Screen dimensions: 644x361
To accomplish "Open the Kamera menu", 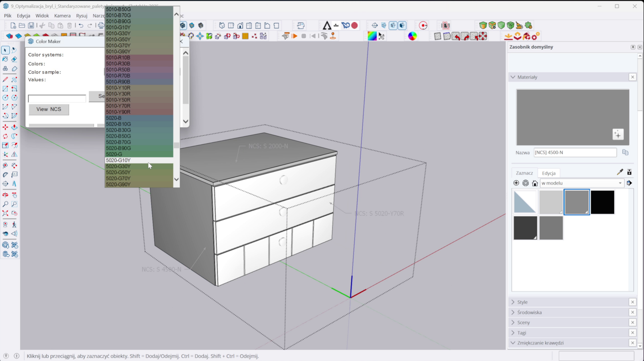I will click(x=62, y=16).
